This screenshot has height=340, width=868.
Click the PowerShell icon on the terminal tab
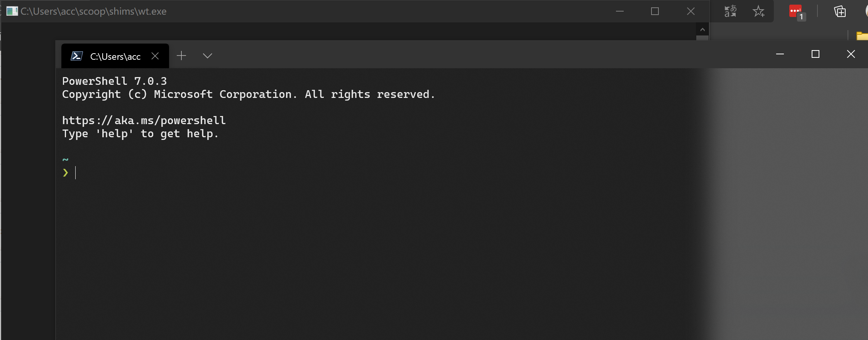[x=77, y=56]
